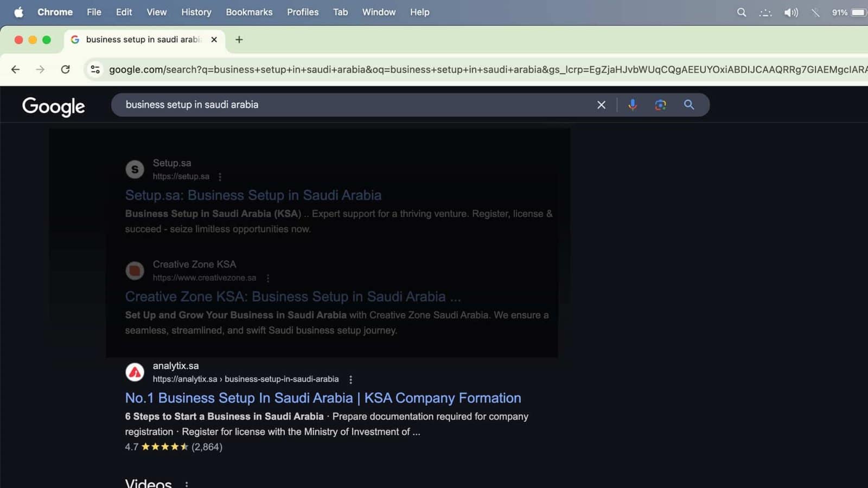The image size is (868, 488).
Task: Open No.1 Business Setup In Saudi Arabia link
Action: click(323, 398)
